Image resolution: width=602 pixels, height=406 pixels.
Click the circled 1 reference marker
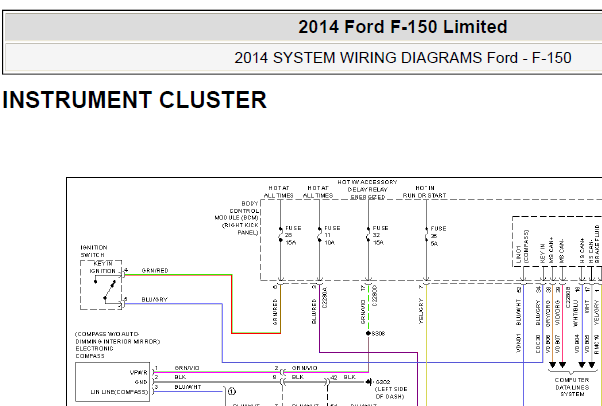pyautogui.click(x=232, y=391)
